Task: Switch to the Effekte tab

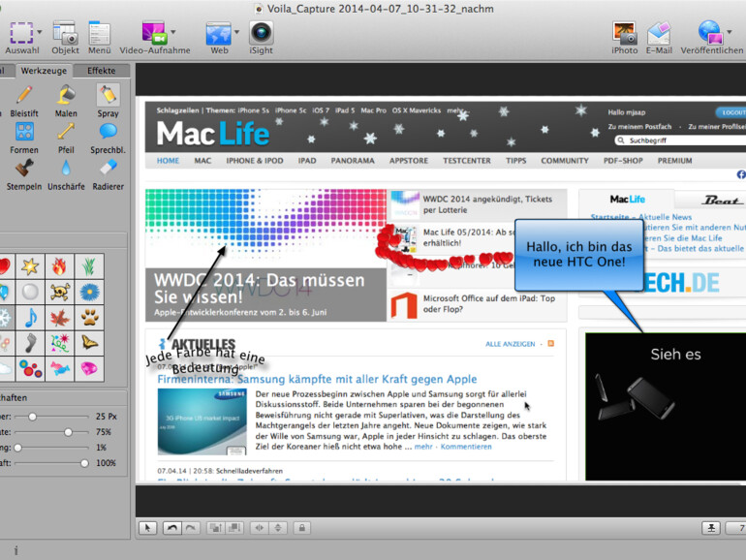Action: click(x=102, y=71)
